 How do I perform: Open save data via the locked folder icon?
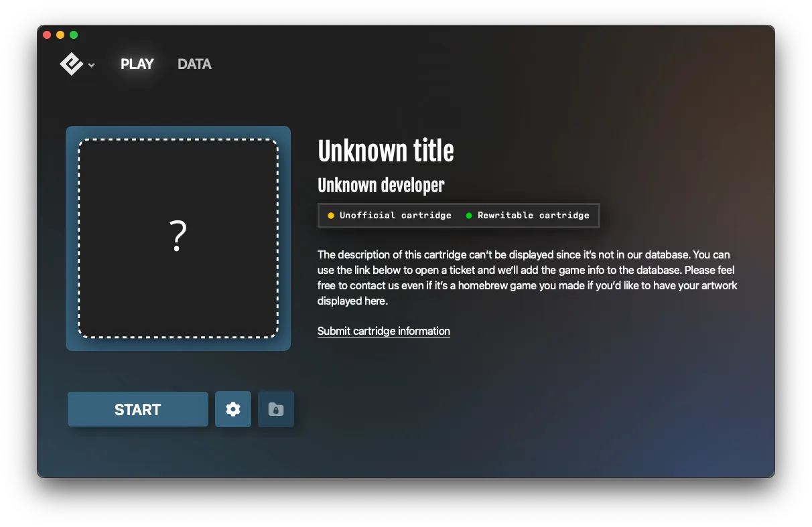[275, 409]
